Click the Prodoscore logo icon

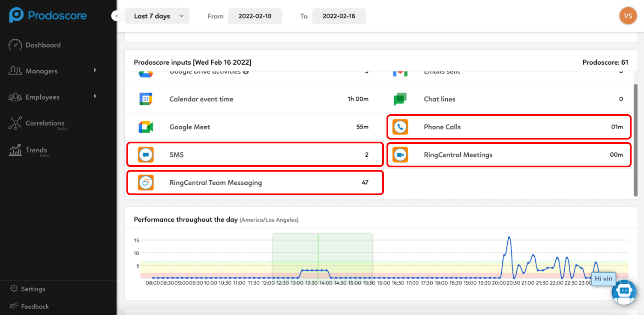coord(16,15)
